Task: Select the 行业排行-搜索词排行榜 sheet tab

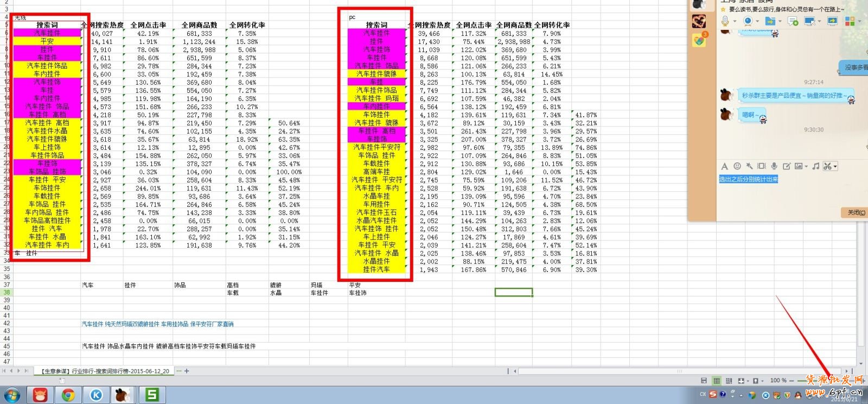Action: 105,371
